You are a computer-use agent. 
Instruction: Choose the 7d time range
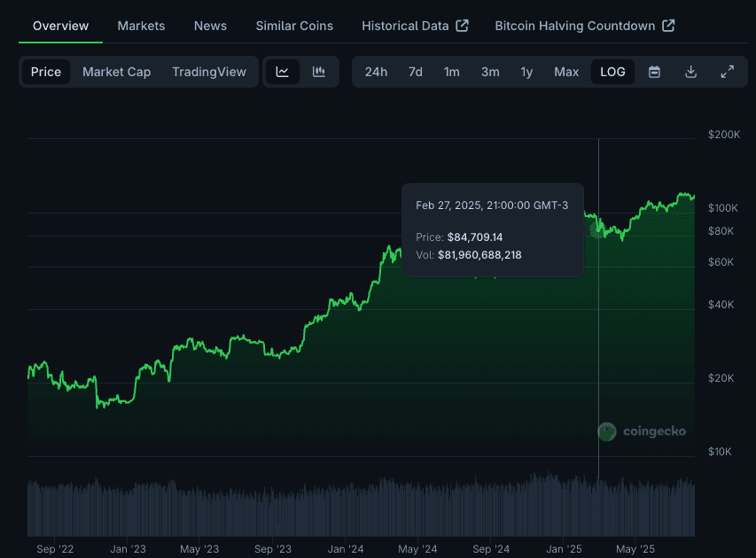click(415, 72)
